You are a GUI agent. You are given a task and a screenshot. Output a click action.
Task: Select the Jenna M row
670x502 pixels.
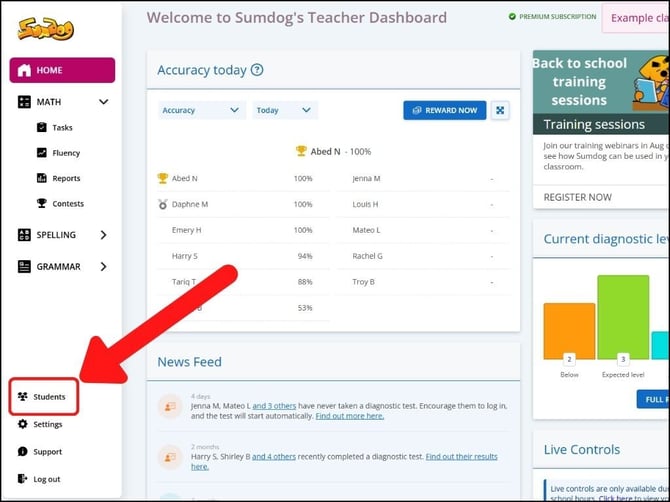(424, 179)
